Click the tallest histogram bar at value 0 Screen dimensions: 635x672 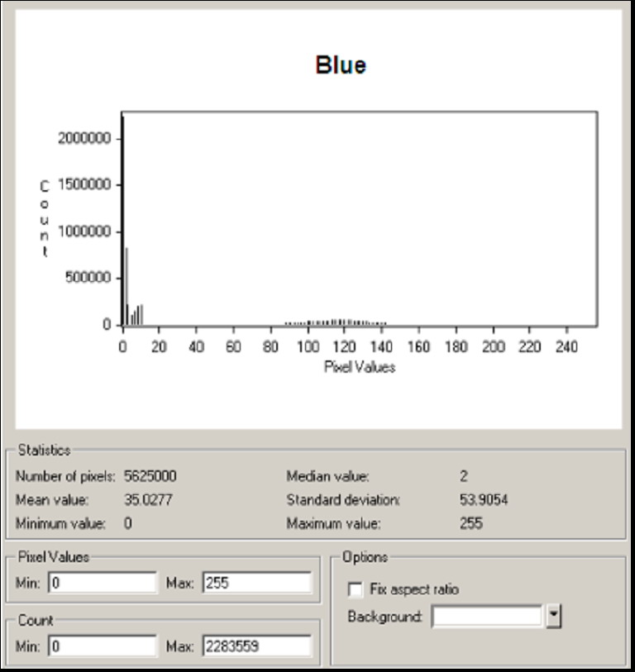[122, 219]
